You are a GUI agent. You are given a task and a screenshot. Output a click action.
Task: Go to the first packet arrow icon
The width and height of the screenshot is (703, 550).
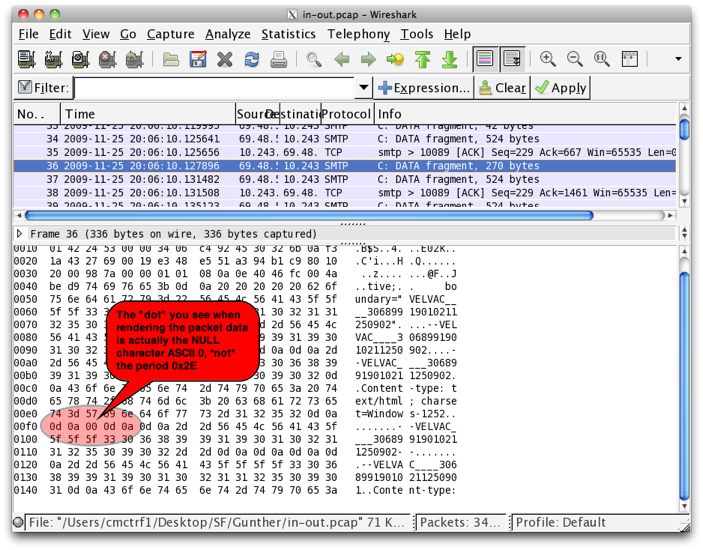tap(422, 60)
